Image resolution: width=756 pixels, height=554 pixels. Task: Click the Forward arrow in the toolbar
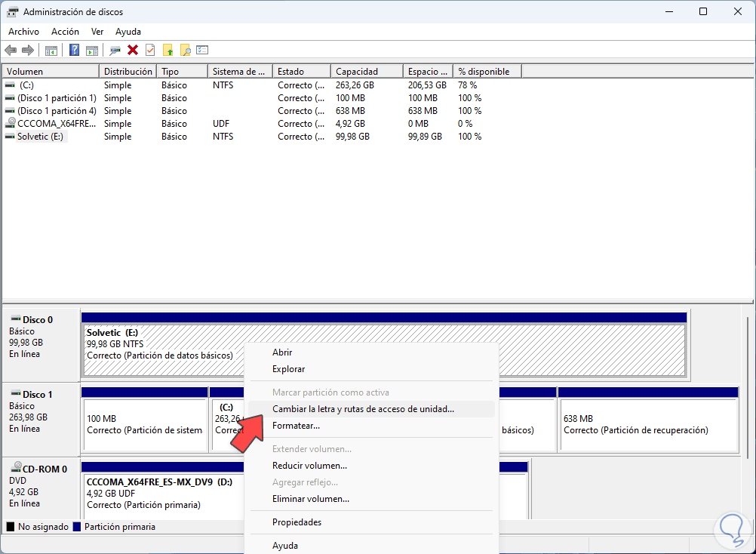pos(28,50)
